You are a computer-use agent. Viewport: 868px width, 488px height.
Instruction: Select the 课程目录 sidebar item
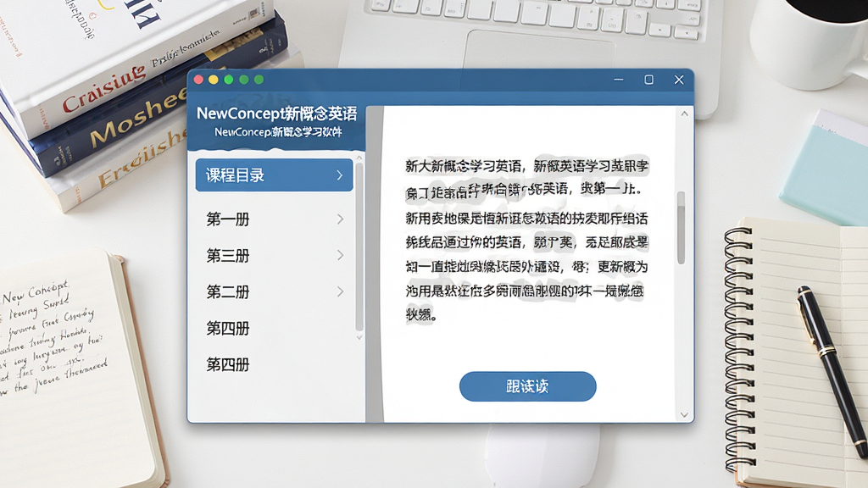(x=274, y=175)
